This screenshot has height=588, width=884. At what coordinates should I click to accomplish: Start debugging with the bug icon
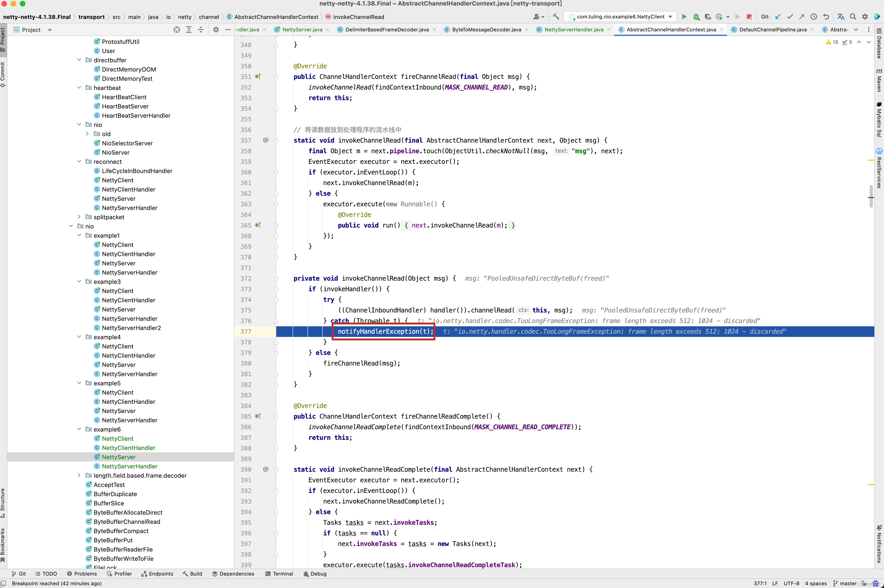click(x=696, y=17)
